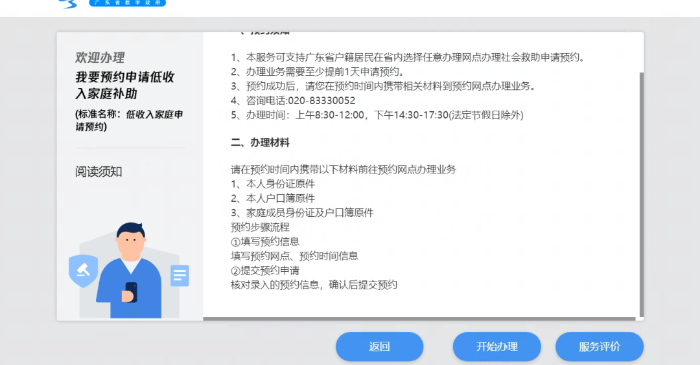Click the man holding phone illustration

129,270
